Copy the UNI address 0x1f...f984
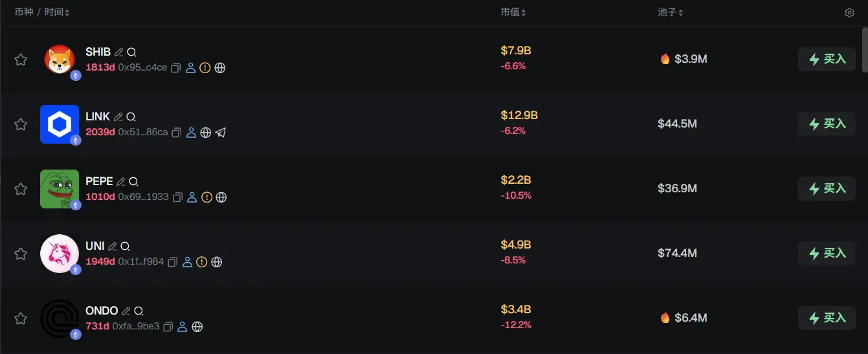This screenshot has width=868, height=354. pyautogui.click(x=172, y=262)
